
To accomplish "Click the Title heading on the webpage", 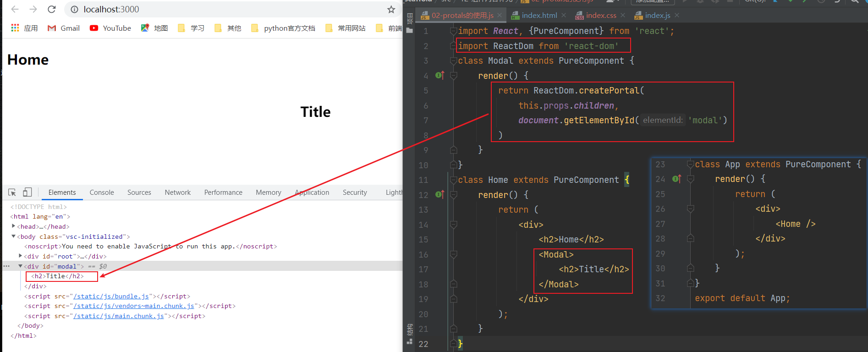I will (x=315, y=112).
